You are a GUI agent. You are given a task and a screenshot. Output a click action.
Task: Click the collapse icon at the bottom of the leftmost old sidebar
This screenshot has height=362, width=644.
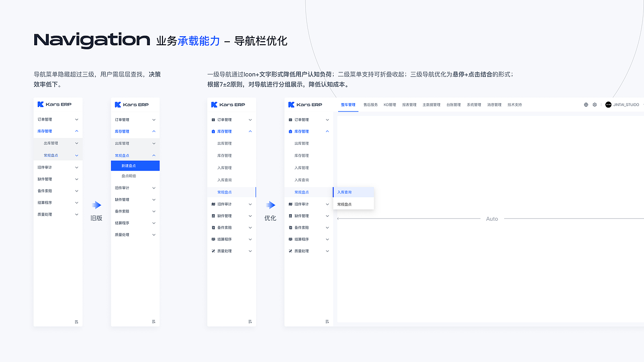(76, 322)
